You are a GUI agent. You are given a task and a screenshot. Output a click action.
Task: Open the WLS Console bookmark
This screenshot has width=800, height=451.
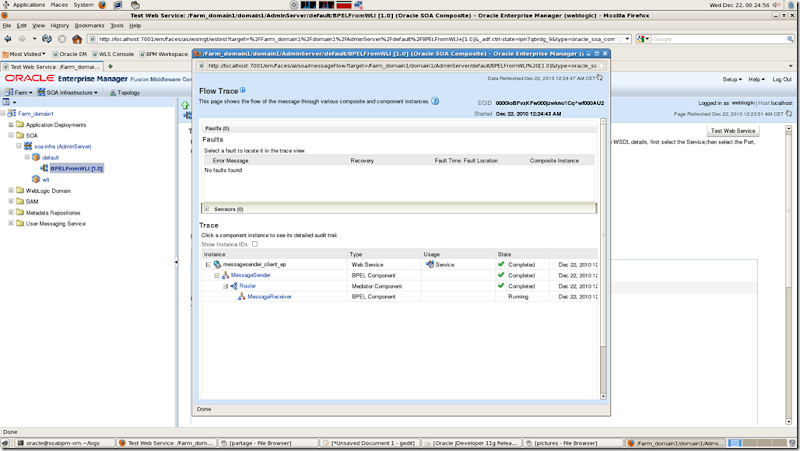[113, 54]
